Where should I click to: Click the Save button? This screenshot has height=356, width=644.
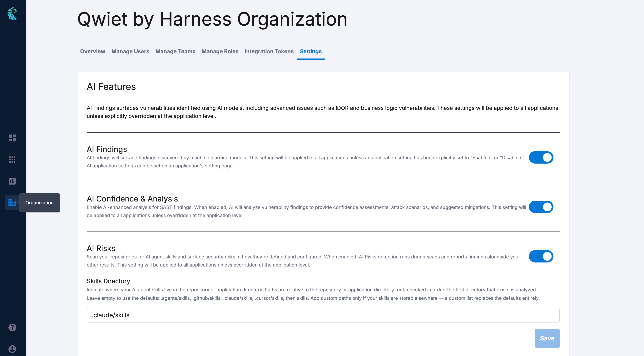click(x=547, y=338)
